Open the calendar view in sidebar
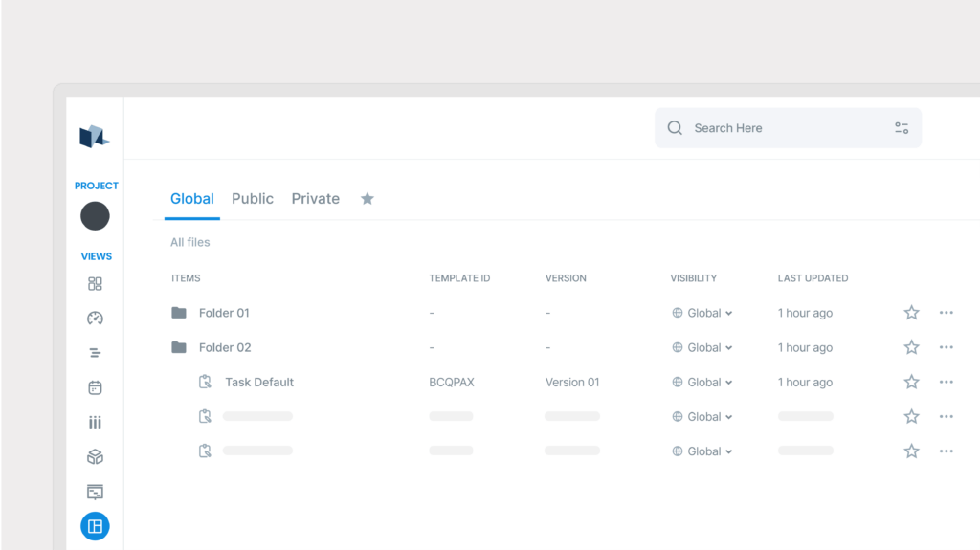 tap(95, 388)
